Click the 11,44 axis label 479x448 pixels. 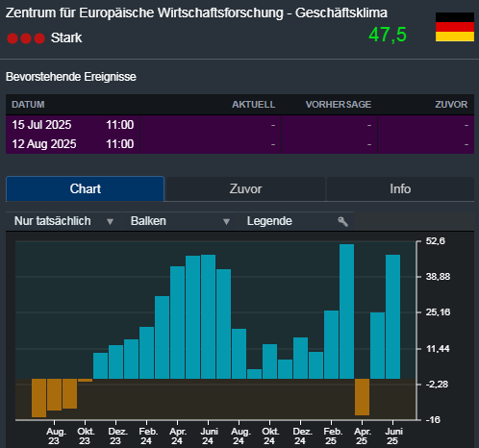click(438, 349)
